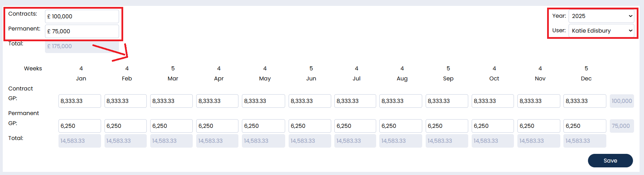Click the Sep Contract GP field
The height and width of the screenshot is (175, 644).
click(x=447, y=101)
